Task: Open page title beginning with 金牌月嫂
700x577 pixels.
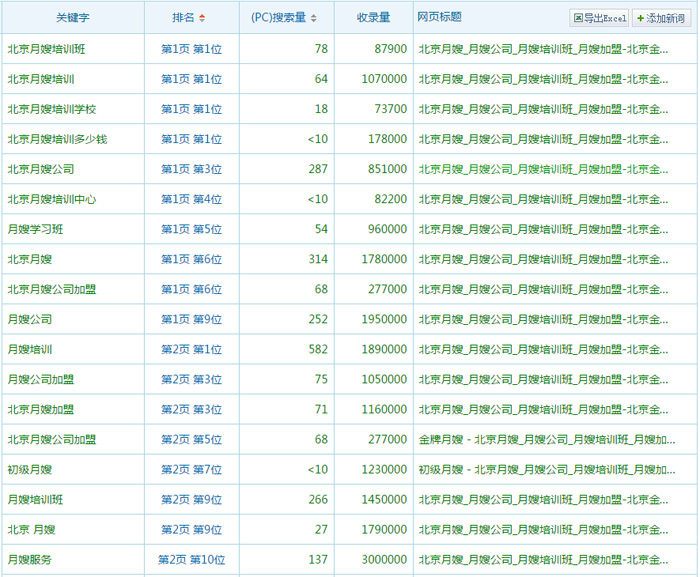Action: [x=546, y=439]
